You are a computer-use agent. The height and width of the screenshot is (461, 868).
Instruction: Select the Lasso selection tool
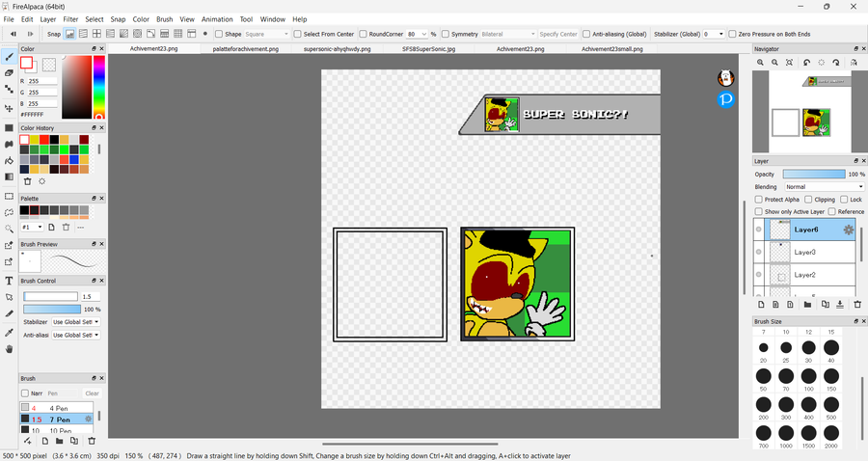pyautogui.click(x=9, y=212)
